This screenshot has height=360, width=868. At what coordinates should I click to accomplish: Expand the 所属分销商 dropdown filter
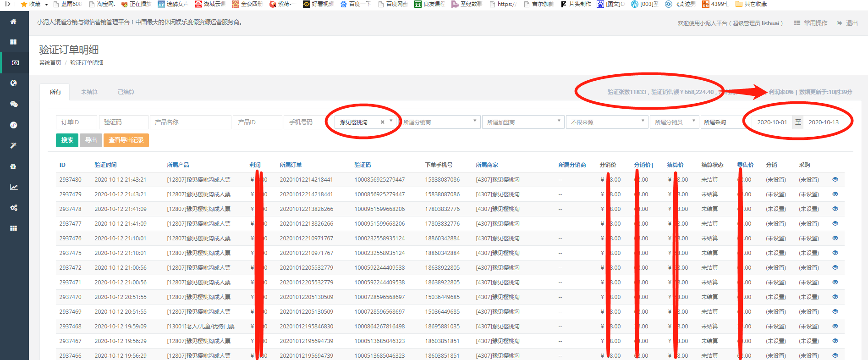click(x=440, y=122)
